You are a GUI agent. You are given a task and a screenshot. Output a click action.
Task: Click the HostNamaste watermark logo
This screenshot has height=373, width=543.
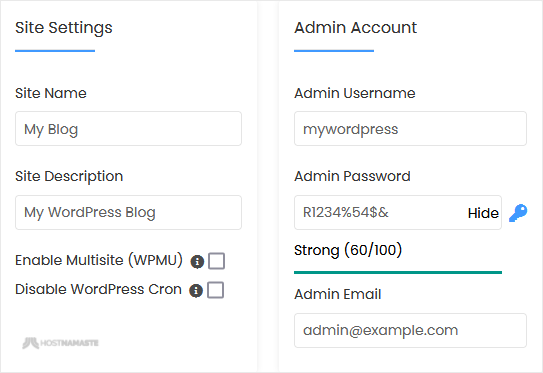(61, 343)
